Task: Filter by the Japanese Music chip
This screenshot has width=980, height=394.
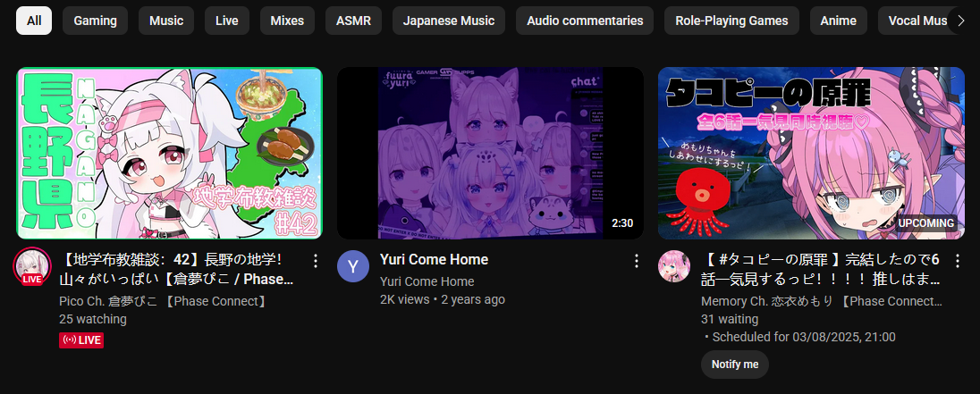Action: [449, 21]
